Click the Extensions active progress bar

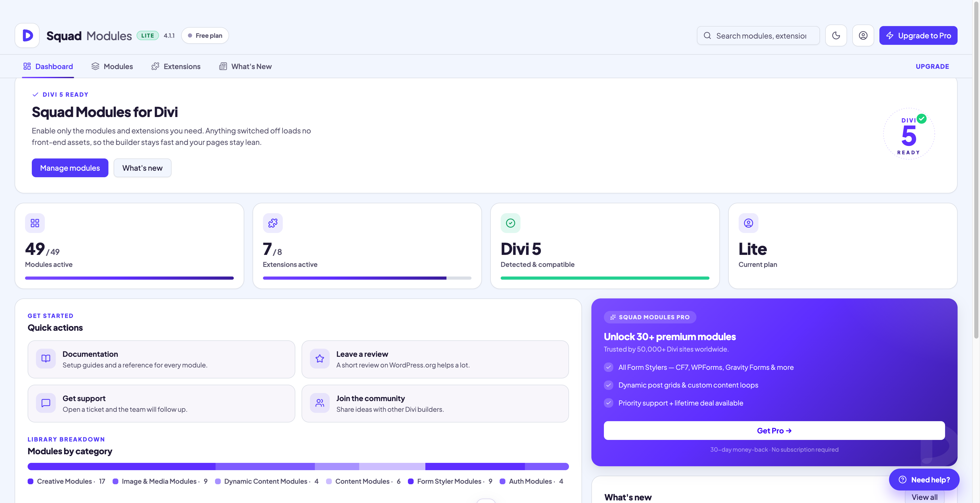pos(367,278)
